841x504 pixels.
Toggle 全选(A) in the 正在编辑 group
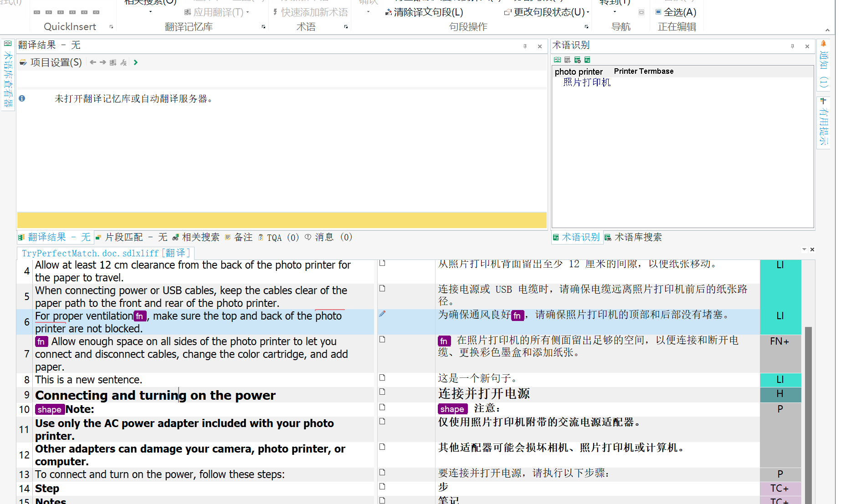[676, 12]
